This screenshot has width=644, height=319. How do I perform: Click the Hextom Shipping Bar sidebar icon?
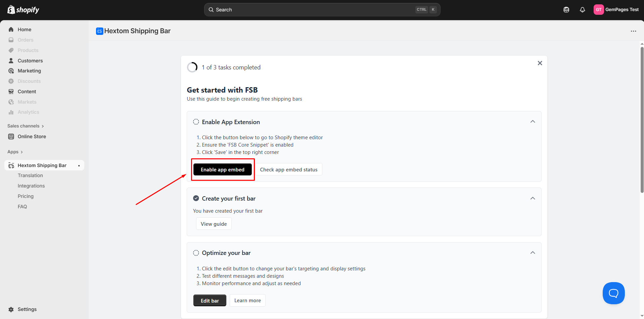11,165
